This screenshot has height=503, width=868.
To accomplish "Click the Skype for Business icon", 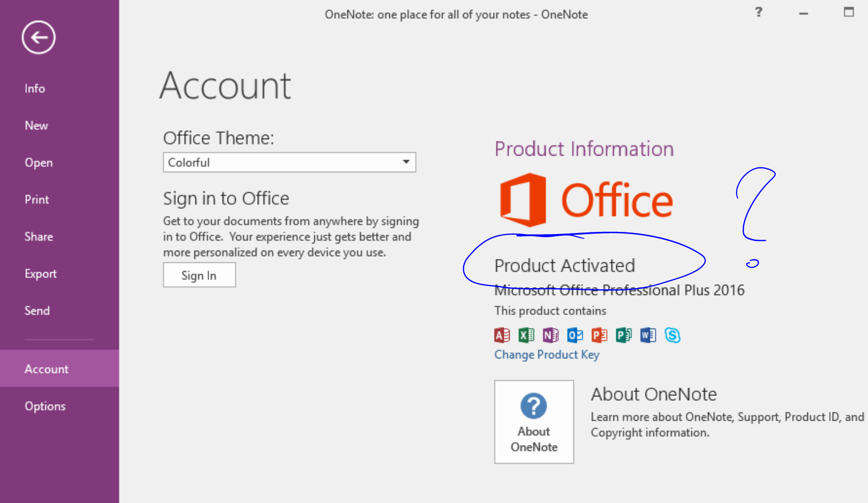I will (x=673, y=335).
